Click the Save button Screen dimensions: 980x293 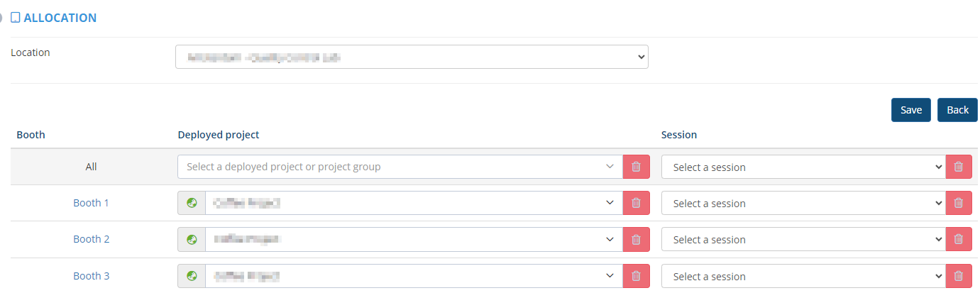(911, 110)
